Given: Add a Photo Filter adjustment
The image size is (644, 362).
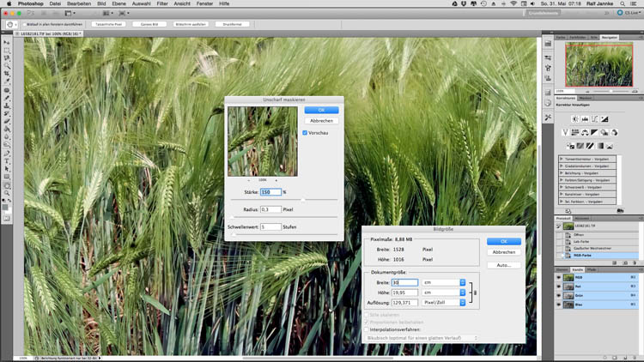Looking at the screenshot, I should 605,132.
